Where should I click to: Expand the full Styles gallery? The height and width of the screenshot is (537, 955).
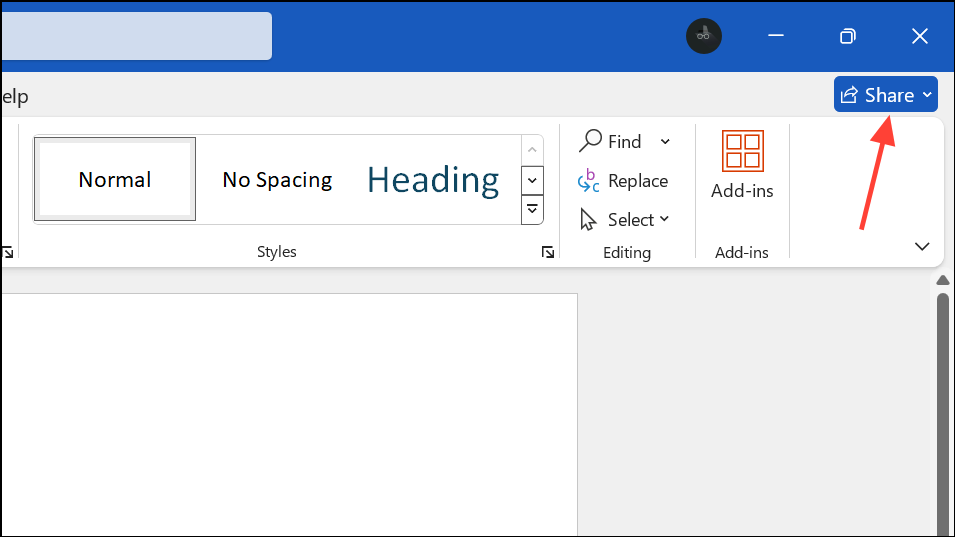(x=533, y=209)
